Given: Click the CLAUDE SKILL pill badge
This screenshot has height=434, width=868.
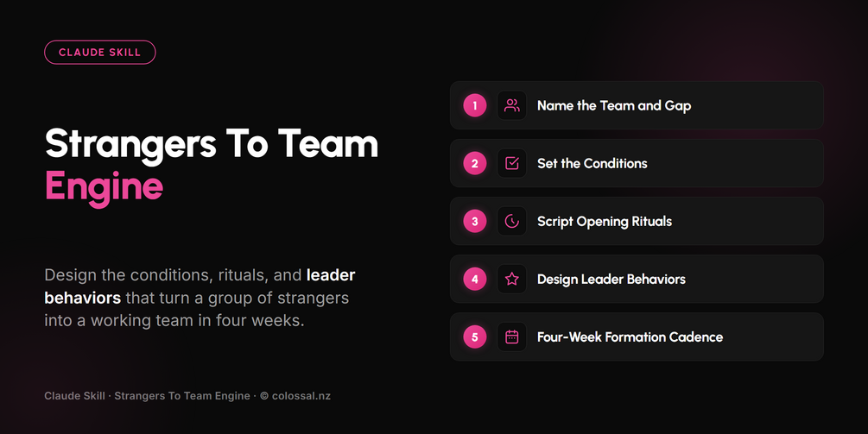Looking at the screenshot, I should click(x=100, y=53).
